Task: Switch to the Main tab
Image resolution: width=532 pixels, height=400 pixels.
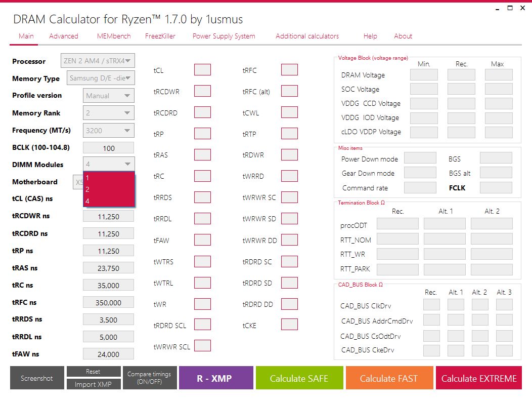Action: point(26,36)
